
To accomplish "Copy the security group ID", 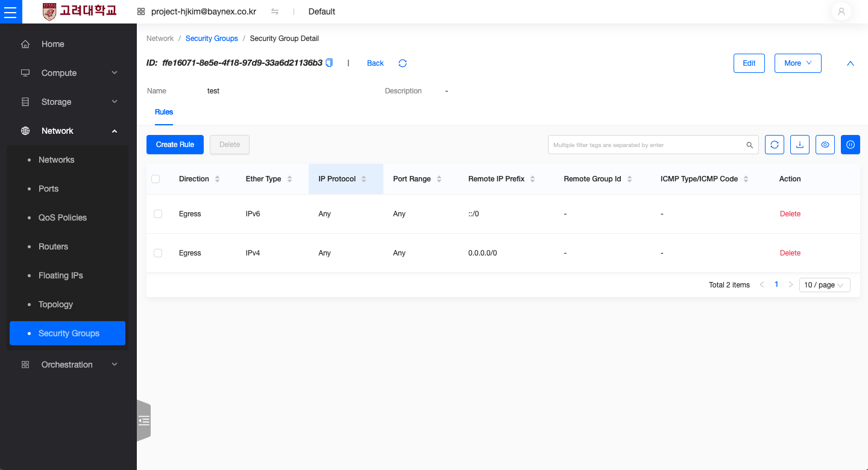I will [x=329, y=63].
